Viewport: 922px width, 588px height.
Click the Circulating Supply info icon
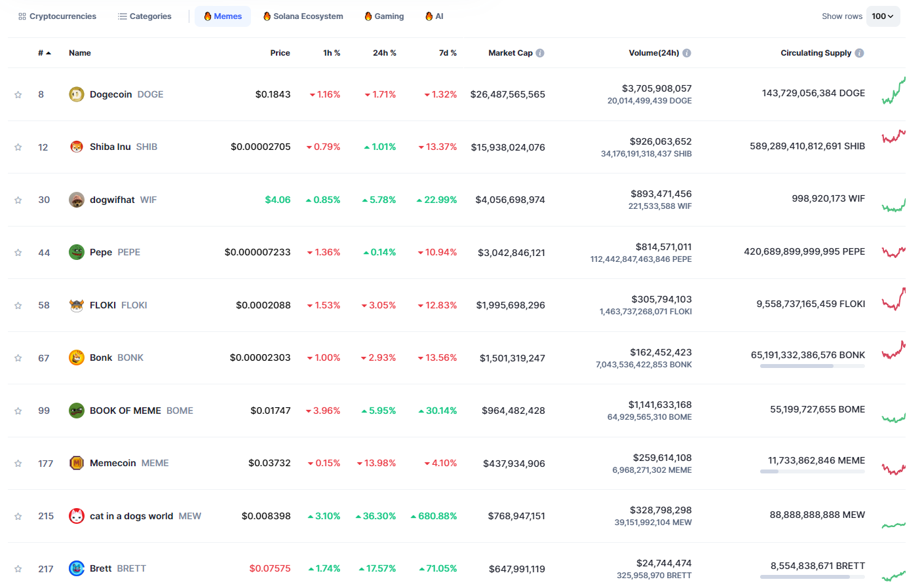[x=859, y=53]
